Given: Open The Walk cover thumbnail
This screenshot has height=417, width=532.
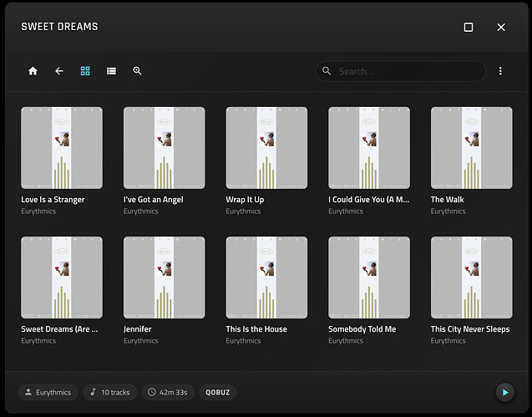Looking at the screenshot, I should click(x=472, y=148).
